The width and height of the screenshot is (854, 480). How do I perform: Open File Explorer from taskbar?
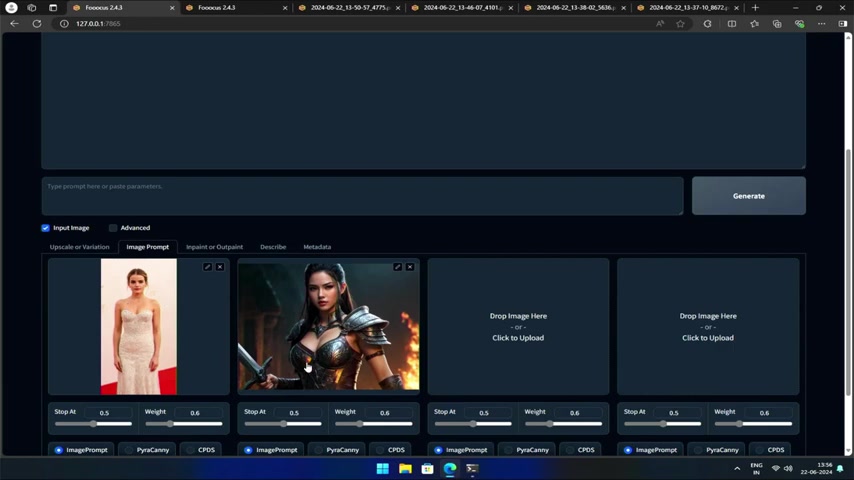point(405,469)
